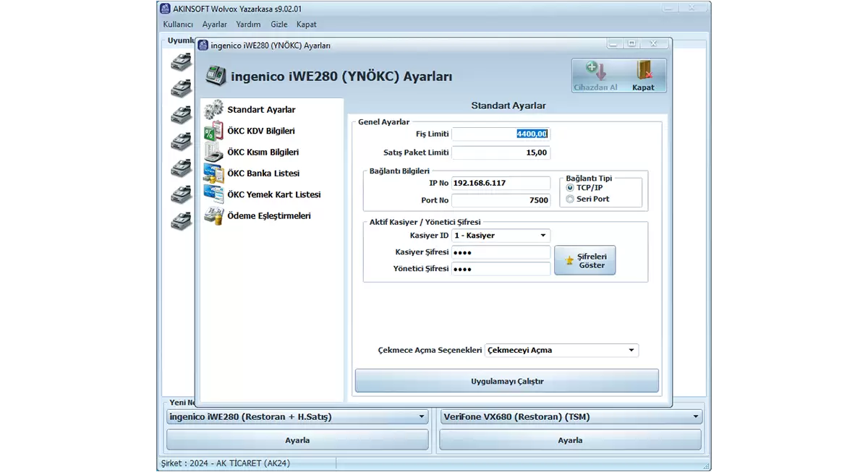The height and width of the screenshot is (472, 868).
Task: Open the VeriFone VX680 device dropdown
Action: (x=695, y=417)
